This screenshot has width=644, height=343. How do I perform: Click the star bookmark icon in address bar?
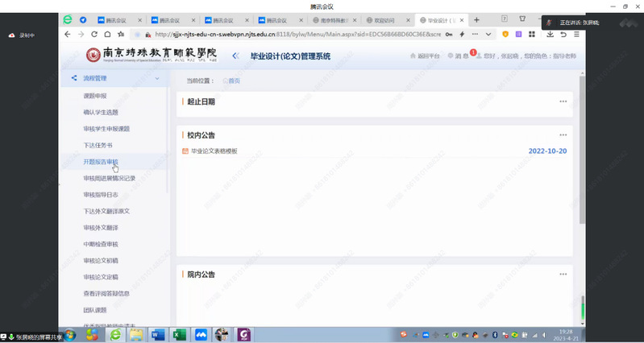click(x=121, y=35)
